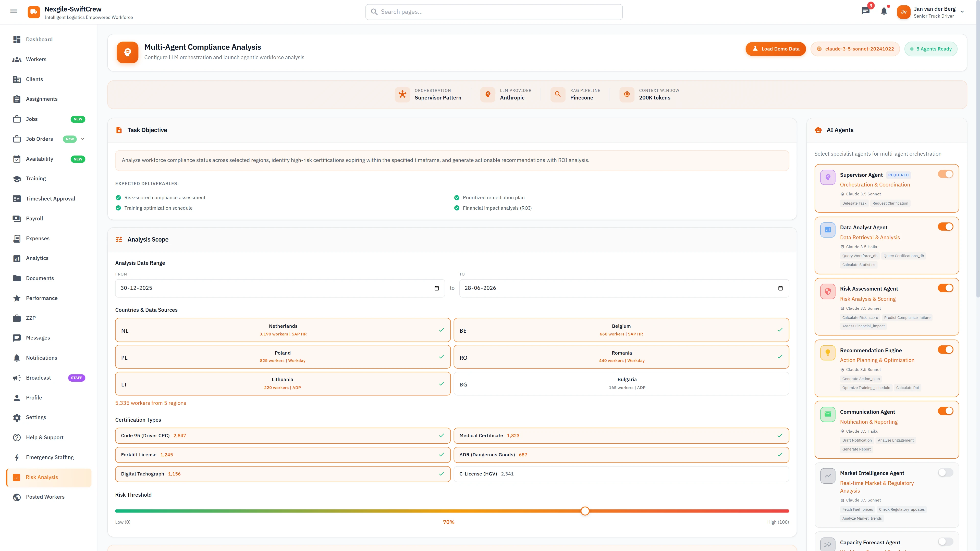The width and height of the screenshot is (980, 551).
Task: Click the Nexgile-SwiftCrew logo icon
Action: click(33, 12)
